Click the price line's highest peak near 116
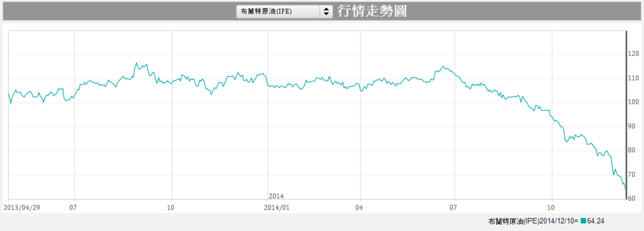 (x=136, y=63)
